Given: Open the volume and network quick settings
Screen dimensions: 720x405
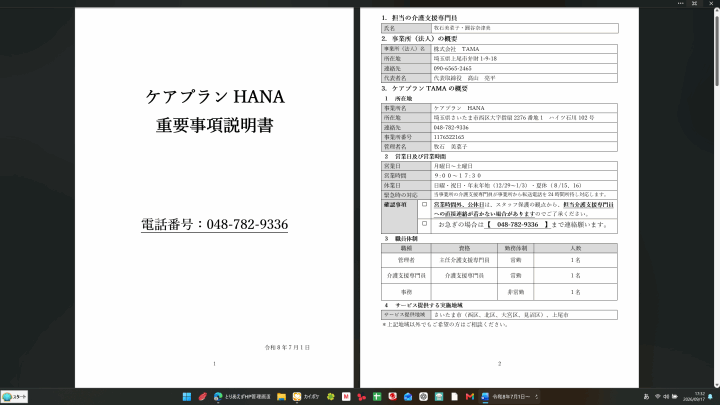Looking at the screenshot, I should (666, 397).
